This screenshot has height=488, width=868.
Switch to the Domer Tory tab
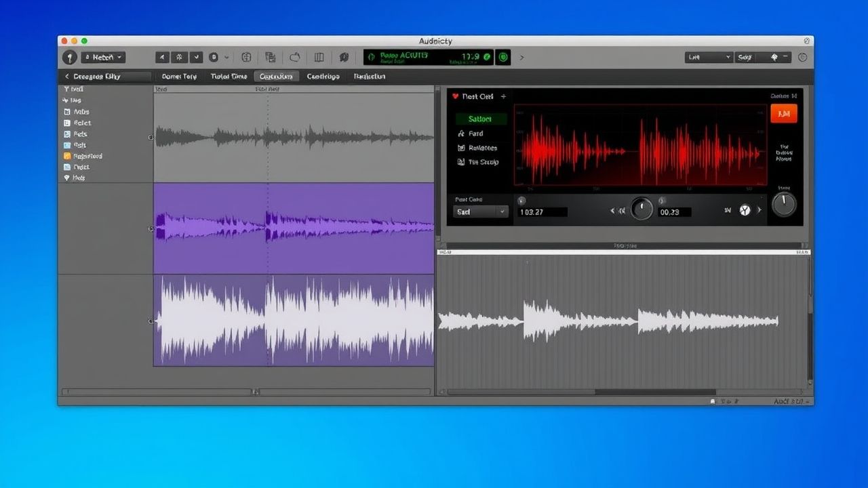pos(179,77)
